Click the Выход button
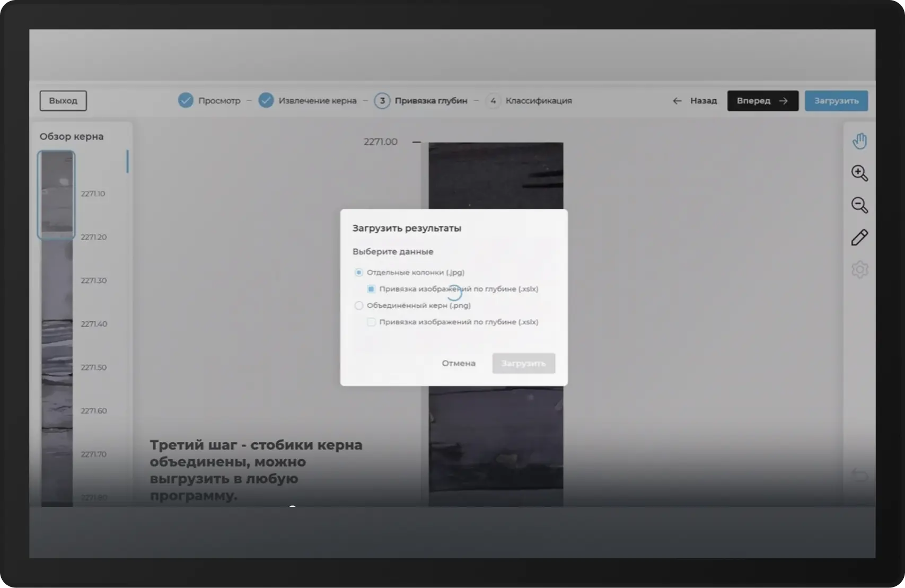 (x=63, y=101)
